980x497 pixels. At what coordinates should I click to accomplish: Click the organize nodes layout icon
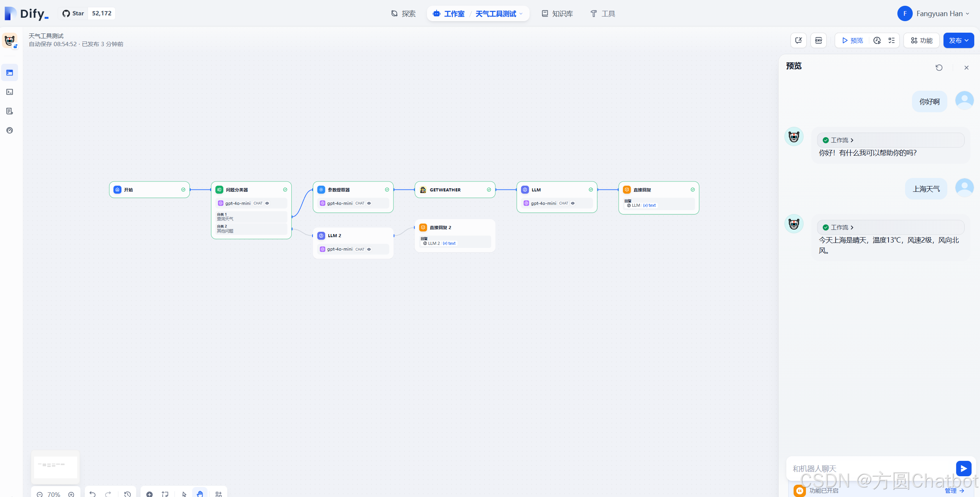point(218,494)
